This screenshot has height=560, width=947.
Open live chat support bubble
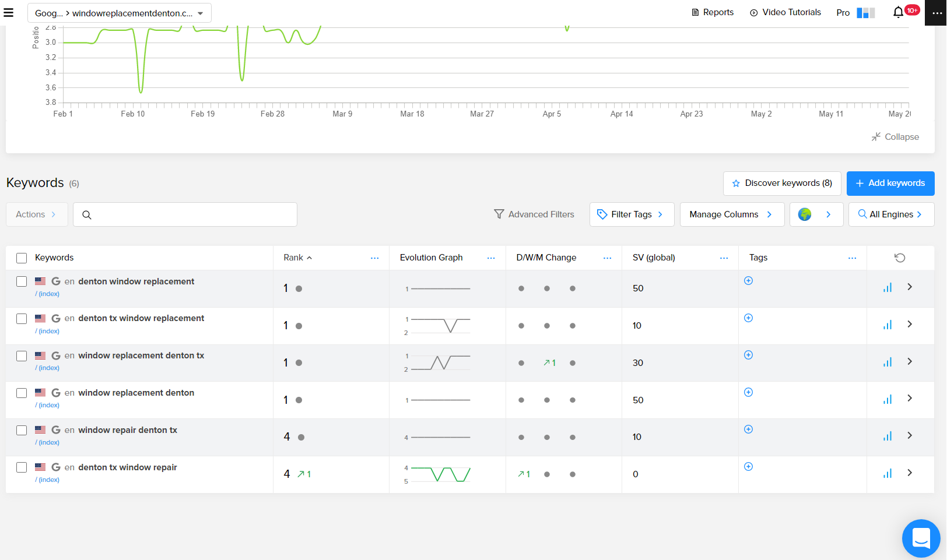coord(921,538)
